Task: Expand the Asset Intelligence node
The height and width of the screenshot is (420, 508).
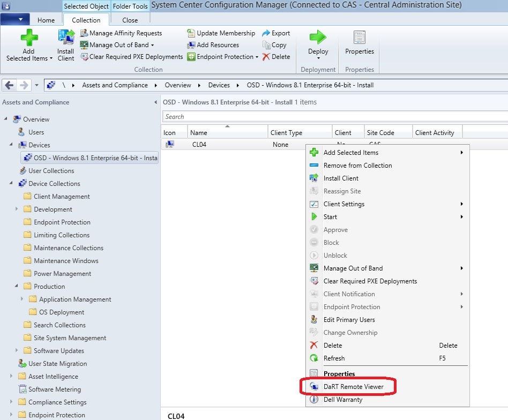Action: 11,376
